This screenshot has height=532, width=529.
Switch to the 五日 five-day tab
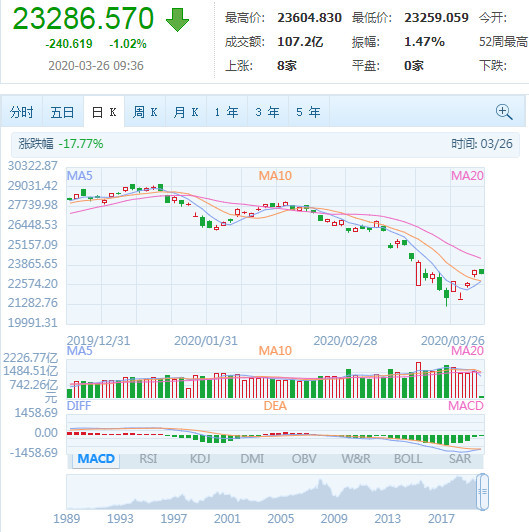(62, 112)
